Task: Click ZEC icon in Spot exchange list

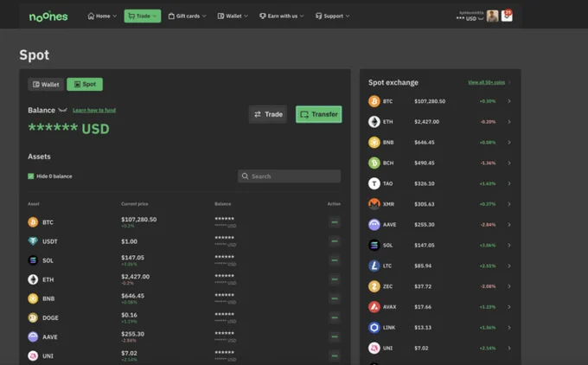Action: (x=374, y=286)
